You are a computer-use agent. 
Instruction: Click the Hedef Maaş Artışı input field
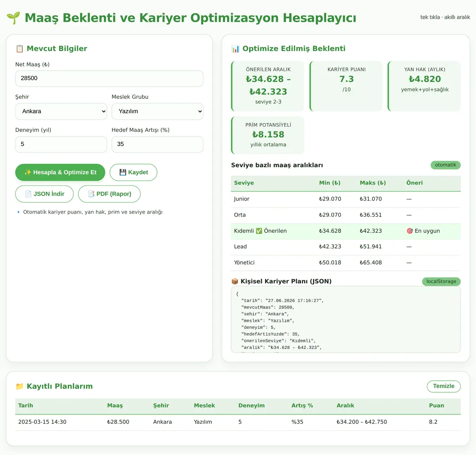(157, 145)
